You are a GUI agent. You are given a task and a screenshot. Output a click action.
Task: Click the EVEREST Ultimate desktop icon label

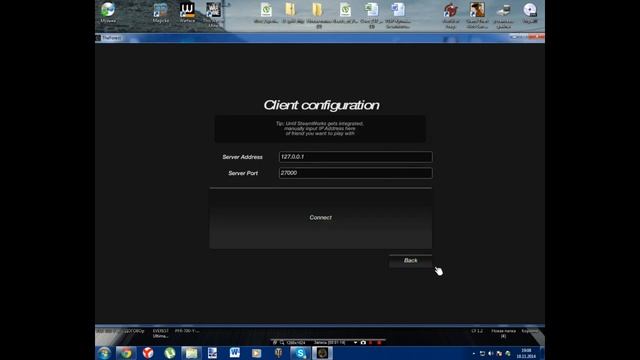point(160,333)
